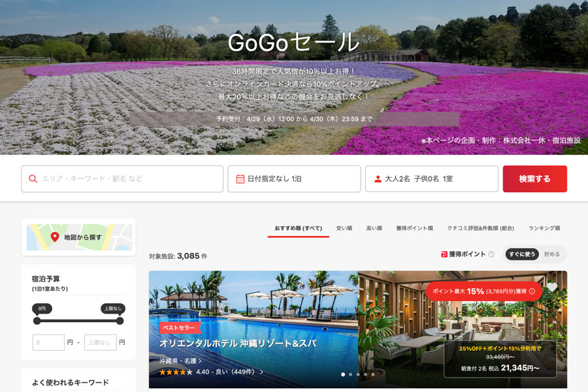Switch points mode to すぐに使う

(522, 253)
